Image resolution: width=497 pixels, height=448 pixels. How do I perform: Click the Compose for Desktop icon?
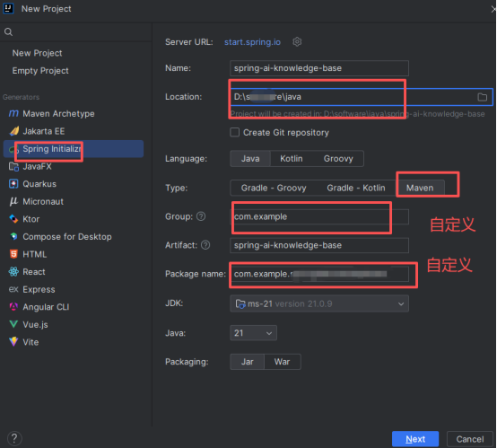[13, 237]
